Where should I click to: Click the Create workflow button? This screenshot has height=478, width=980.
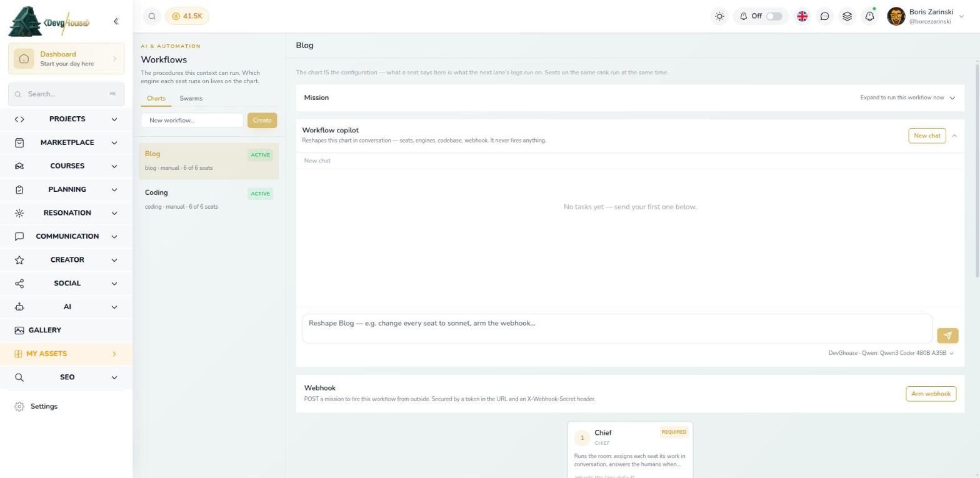point(262,121)
